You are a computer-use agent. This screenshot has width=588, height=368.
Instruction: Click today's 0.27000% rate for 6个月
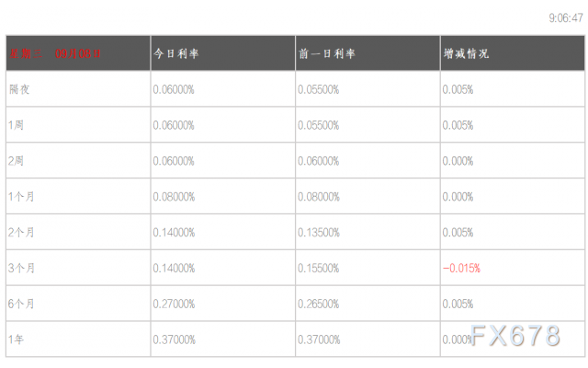pos(174,304)
